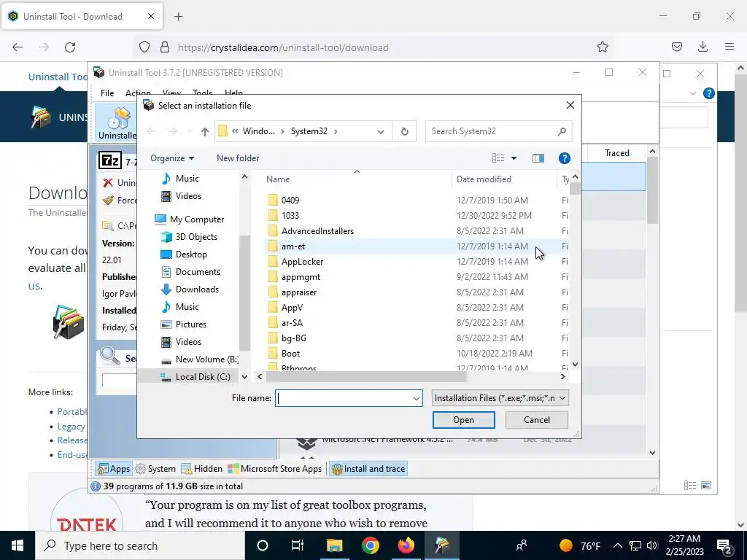
Task: Save page to Pocket icon
Action: [x=676, y=47]
